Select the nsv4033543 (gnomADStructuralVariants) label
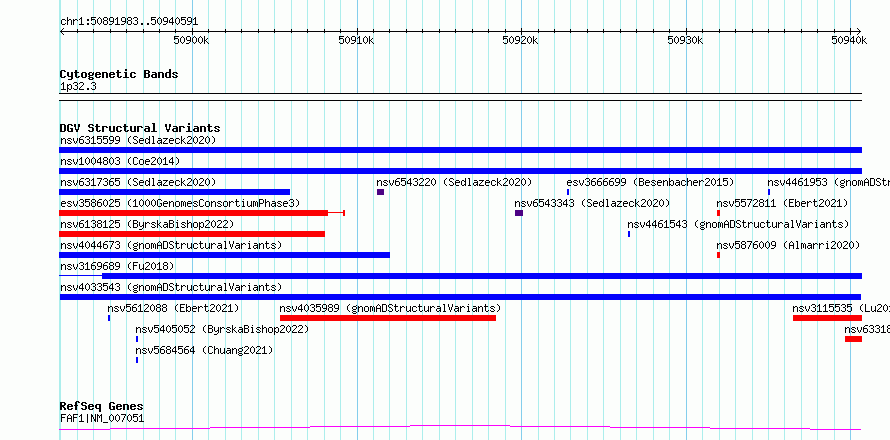This screenshot has width=890, height=440. [171, 287]
